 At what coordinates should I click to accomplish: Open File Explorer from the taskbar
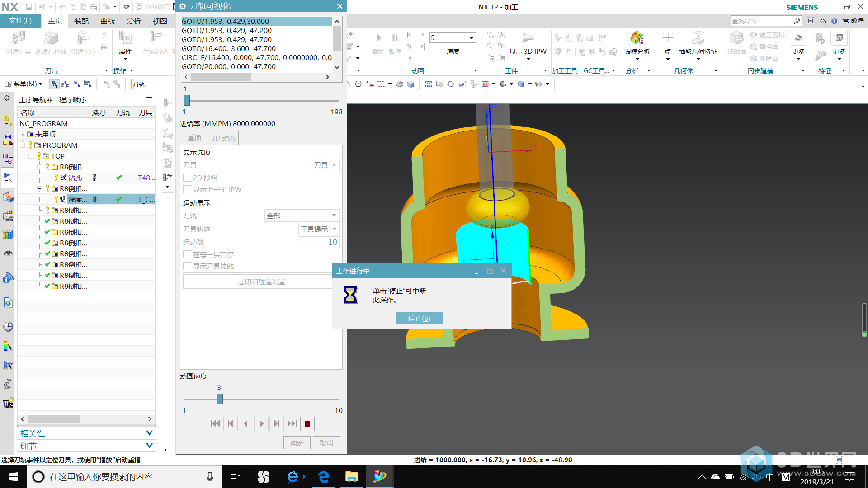tap(351, 477)
